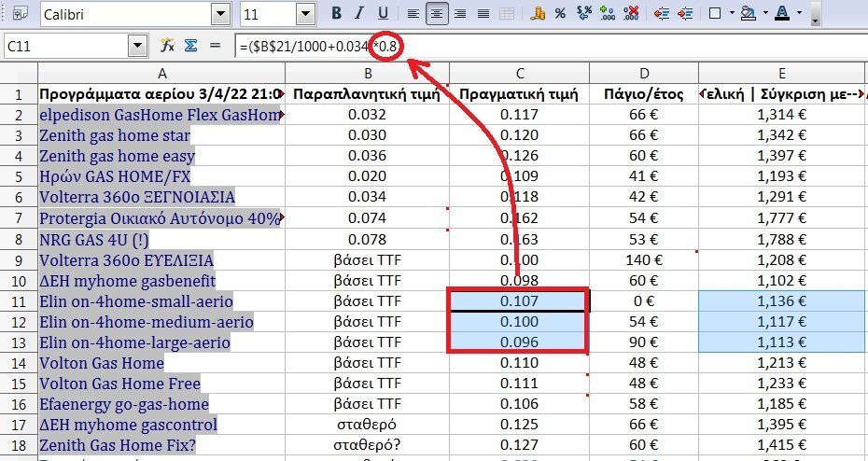Screen dimensions: 868x461
Task: Select header cell 'Παραπλανητική τιμή'
Action: 368,94
